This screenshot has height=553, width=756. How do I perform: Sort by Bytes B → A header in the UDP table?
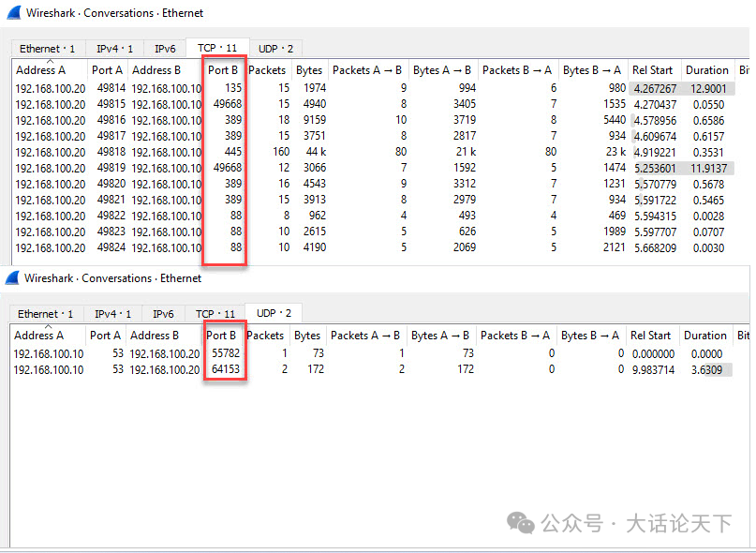[590, 336]
